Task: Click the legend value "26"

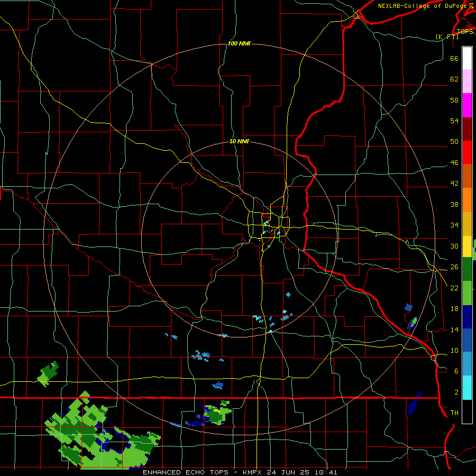Action: 454,267
